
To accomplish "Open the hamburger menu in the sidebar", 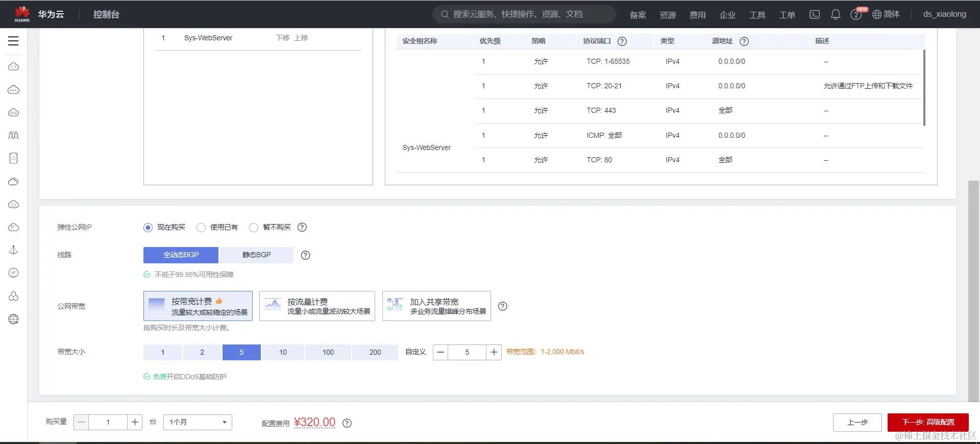I will coord(13,41).
